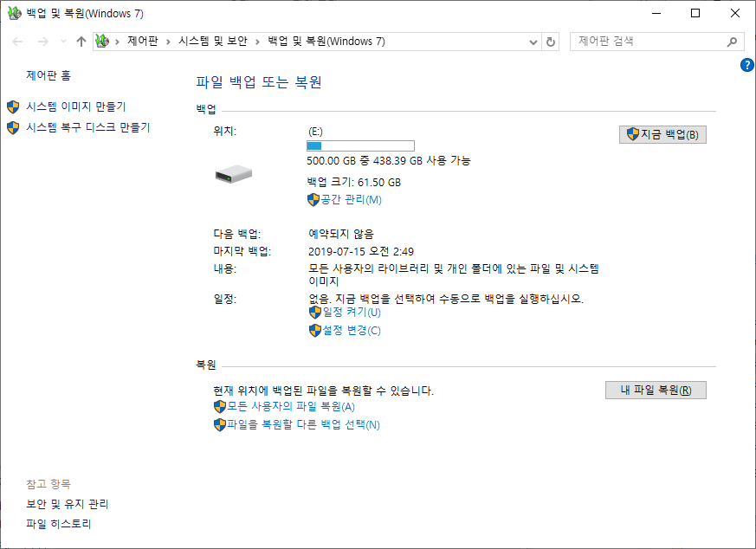Open 설정 변경(C) link
The image size is (756, 549).
pyautogui.click(x=352, y=331)
